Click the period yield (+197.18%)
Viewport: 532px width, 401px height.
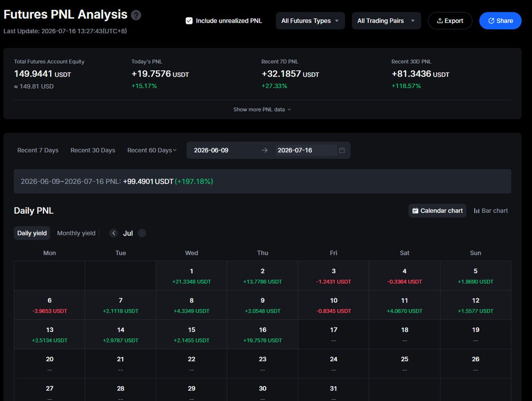tap(194, 181)
